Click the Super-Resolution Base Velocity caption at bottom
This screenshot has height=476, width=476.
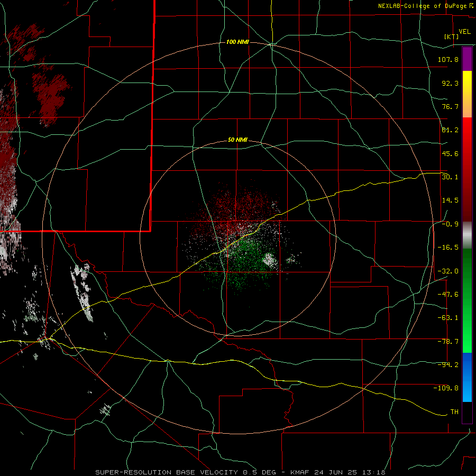(240, 472)
